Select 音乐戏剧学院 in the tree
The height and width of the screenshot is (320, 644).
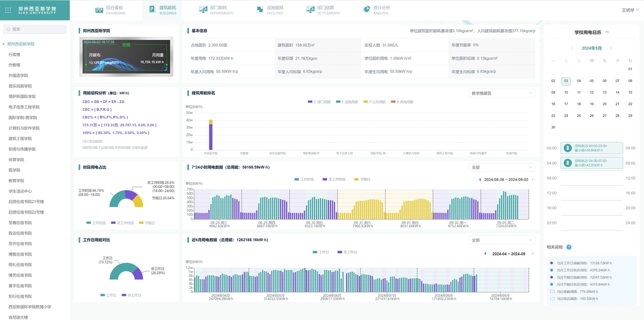[x=20, y=86]
